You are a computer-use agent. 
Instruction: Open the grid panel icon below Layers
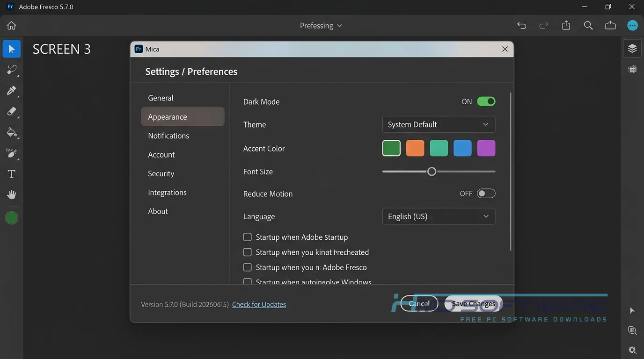coord(632,70)
